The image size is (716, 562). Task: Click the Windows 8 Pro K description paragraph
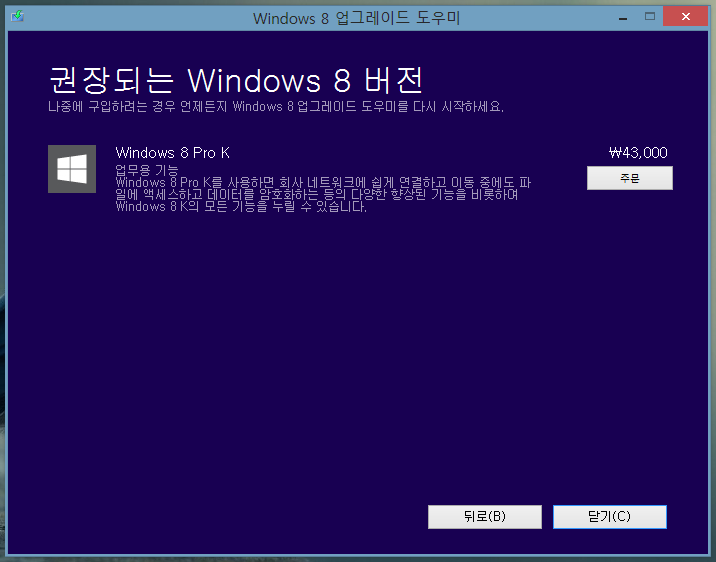pos(323,195)
